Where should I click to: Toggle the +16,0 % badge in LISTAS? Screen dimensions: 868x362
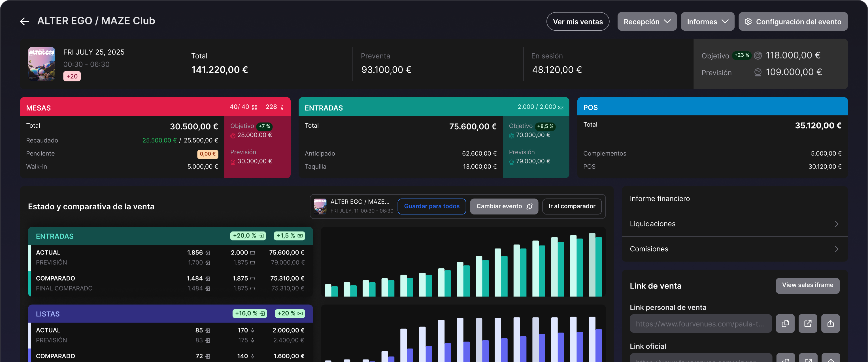(x=250, y=313)
